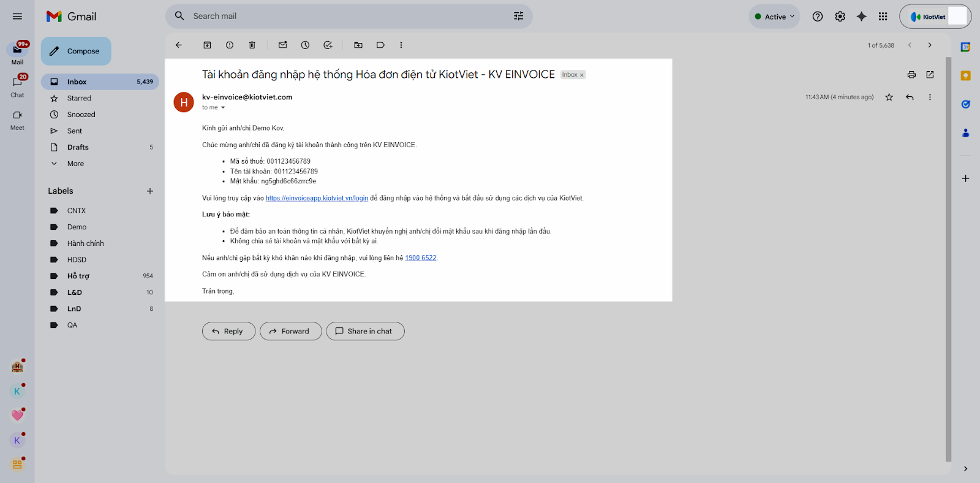
Task: Open Starred folder
Action: pyautogui.click(x=100, y=98)
